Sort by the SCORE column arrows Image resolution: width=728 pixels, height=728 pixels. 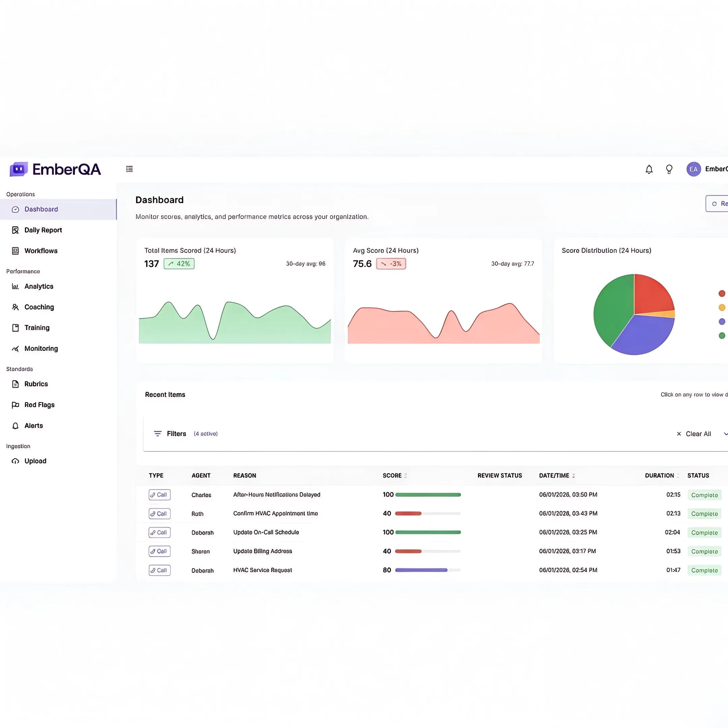tap(405, 476)
